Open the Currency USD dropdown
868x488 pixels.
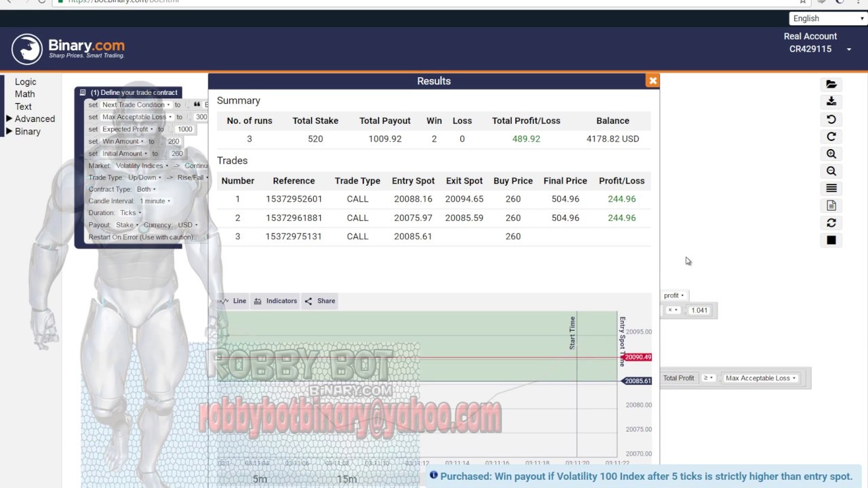(187, 225)
